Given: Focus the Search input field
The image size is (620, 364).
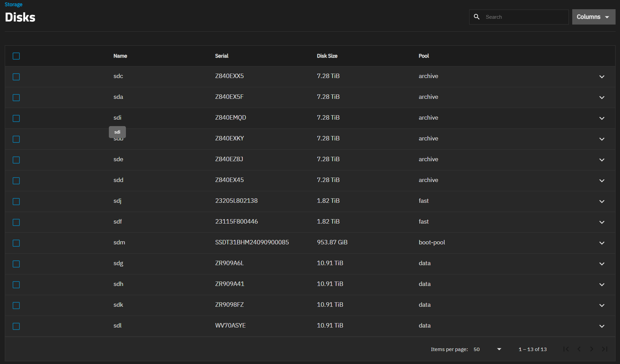Looking at the screenshot, I should coord(525,17).
